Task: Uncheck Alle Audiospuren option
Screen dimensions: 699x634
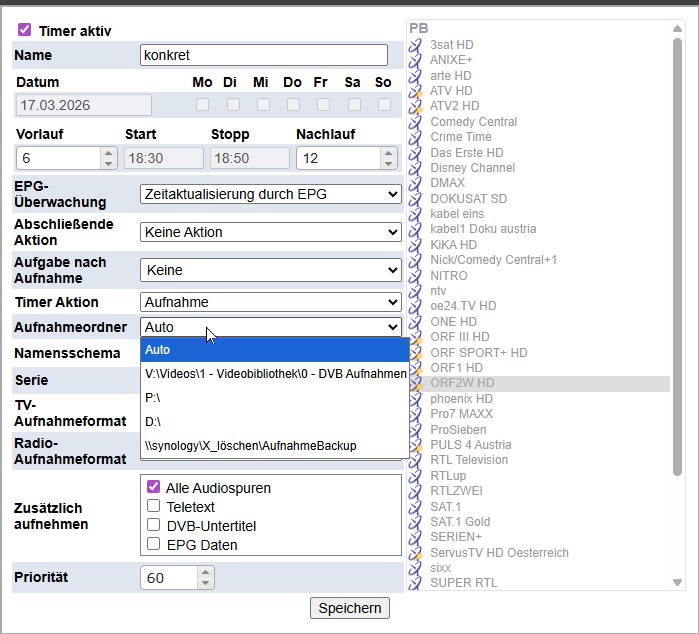Action: (154, 488)
